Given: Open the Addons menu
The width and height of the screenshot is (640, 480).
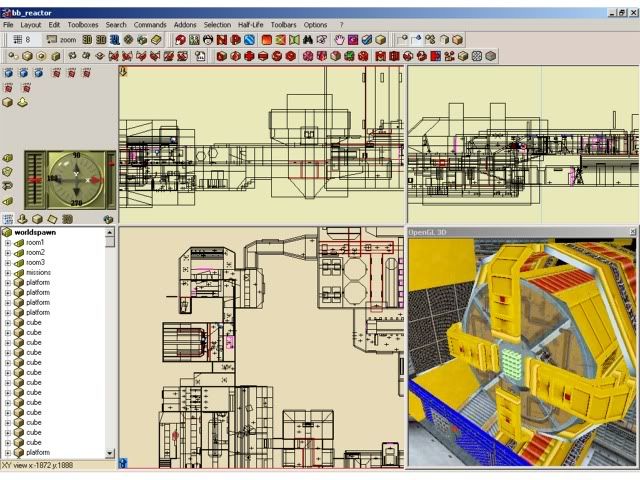Looking at the screenshot, I should 185,24.
